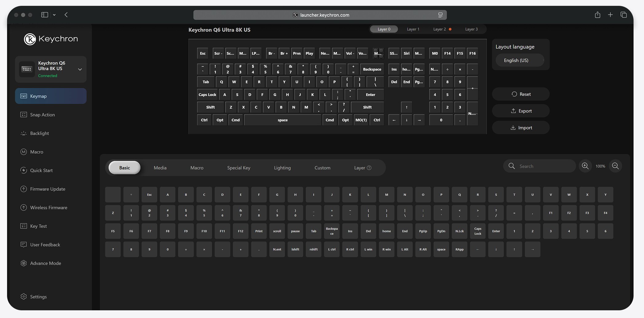Screen dimensions: 644x318
Task: Open the Layout language English (US) dropdown
Action: point(520,60)
